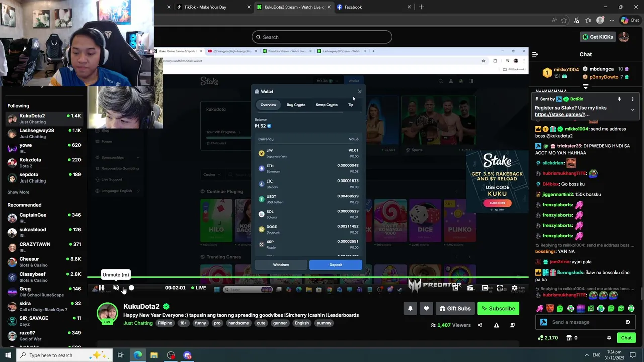Open channel points balance 2,170
The width and height of the screenshot is (644, 362).
coord(548,338)
